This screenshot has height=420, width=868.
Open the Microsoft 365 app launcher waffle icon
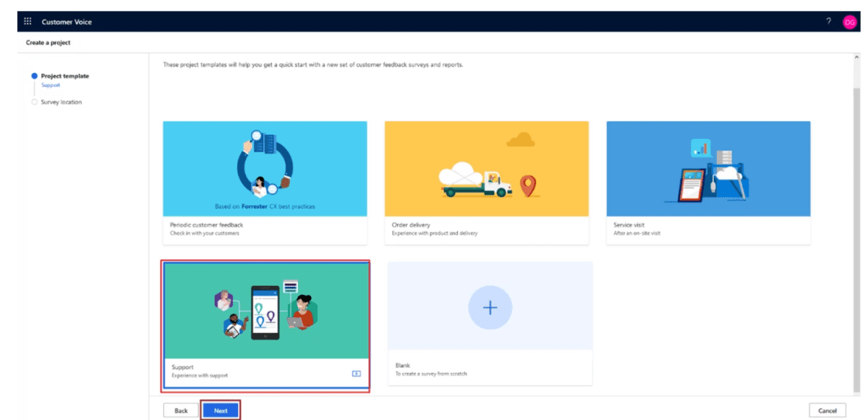tap(27, 21)
